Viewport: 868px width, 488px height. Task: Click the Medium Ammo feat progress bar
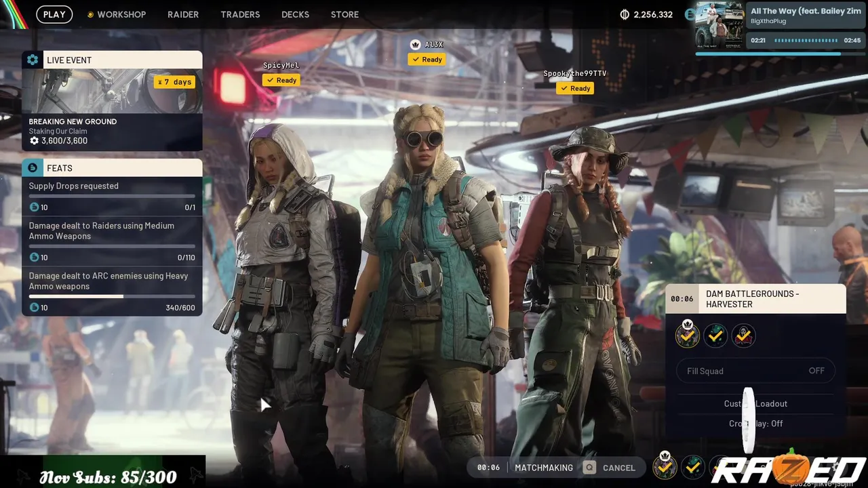point(112,246)
